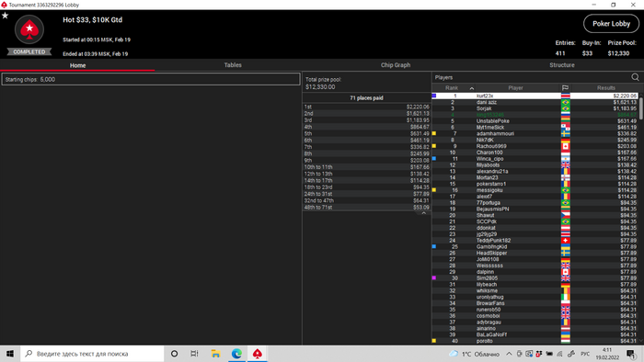Collapse the payout list chevron
Viewport: 644px width, 362px height.
coord(423,213)
